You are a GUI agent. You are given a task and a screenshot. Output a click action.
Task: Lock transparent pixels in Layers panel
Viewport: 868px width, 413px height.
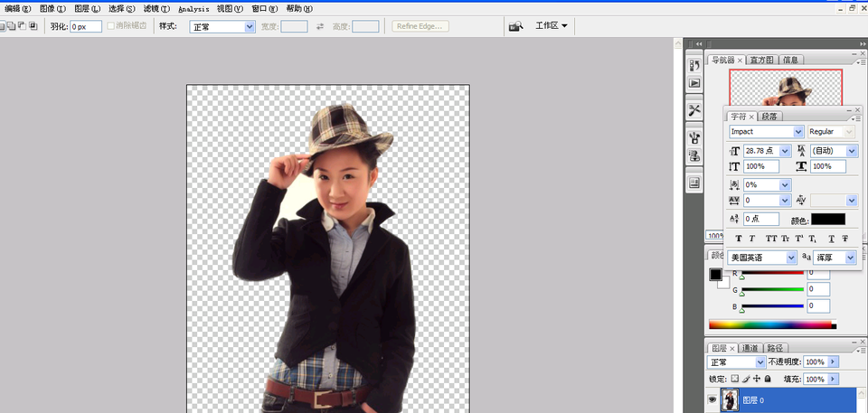pos(734,380)
